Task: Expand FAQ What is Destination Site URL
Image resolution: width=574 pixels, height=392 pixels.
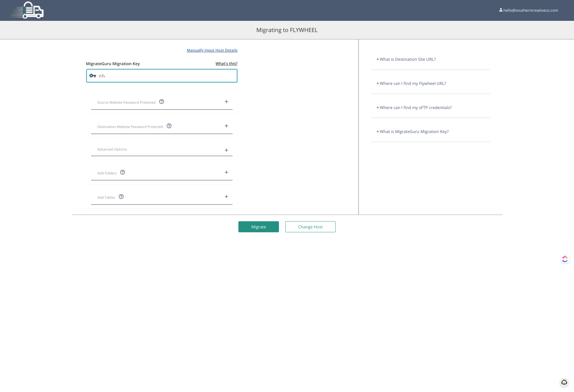Action: click(406, 59)
